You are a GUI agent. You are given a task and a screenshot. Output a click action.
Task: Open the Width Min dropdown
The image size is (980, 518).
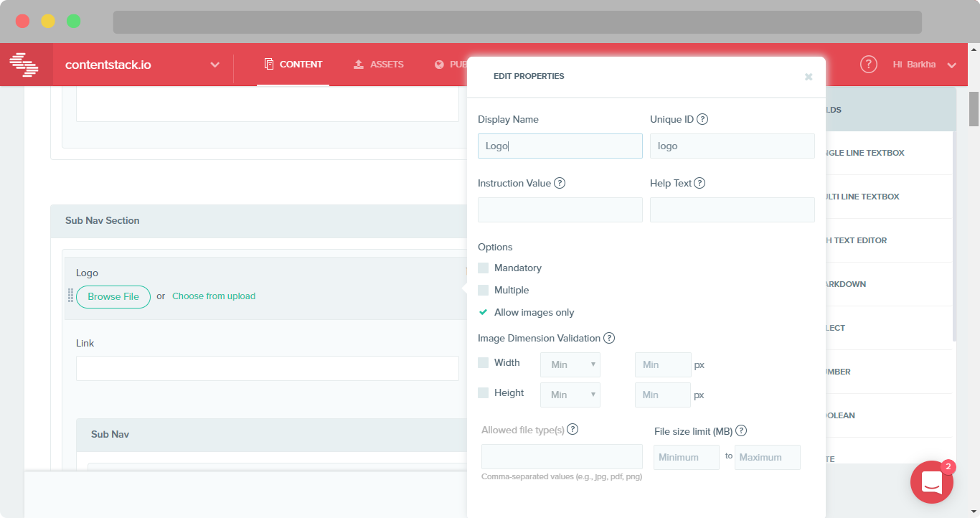570,364
